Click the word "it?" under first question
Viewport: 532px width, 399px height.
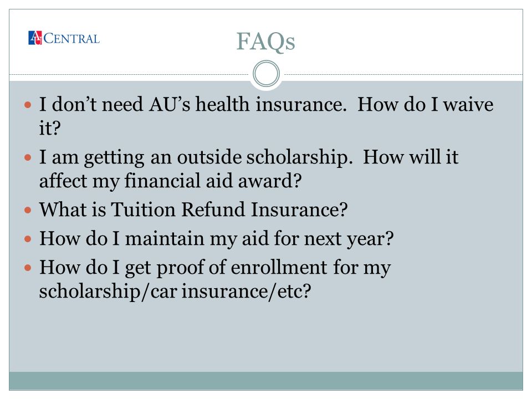tap(50, 128)
